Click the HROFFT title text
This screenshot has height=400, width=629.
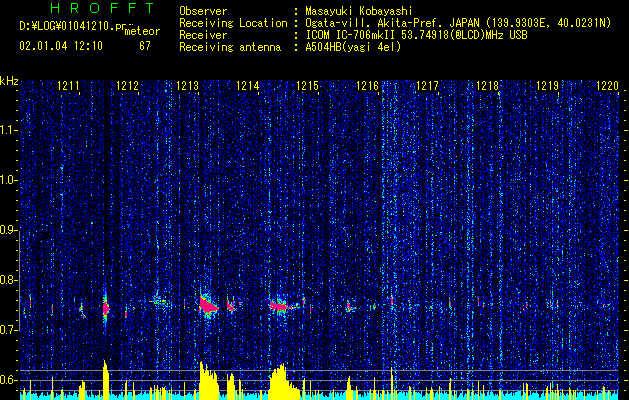point(102,8)
